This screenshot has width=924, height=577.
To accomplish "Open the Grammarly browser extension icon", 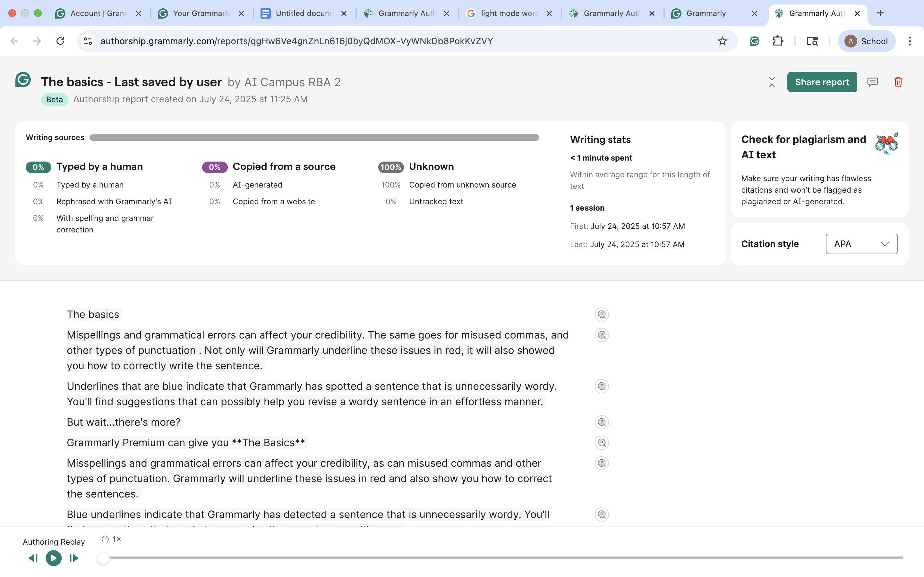I will pos(754,41).
